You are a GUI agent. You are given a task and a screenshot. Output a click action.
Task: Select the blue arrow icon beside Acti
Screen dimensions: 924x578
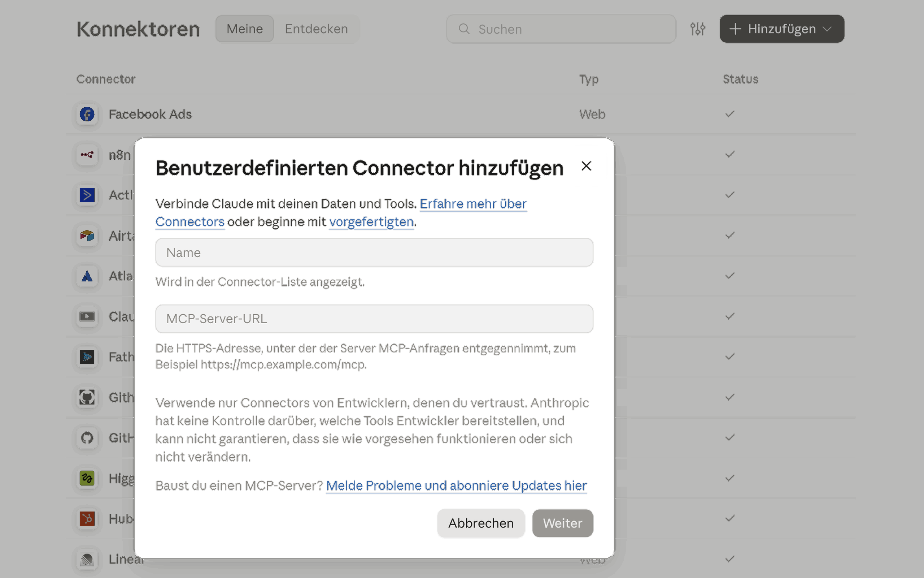coord(87,195)
